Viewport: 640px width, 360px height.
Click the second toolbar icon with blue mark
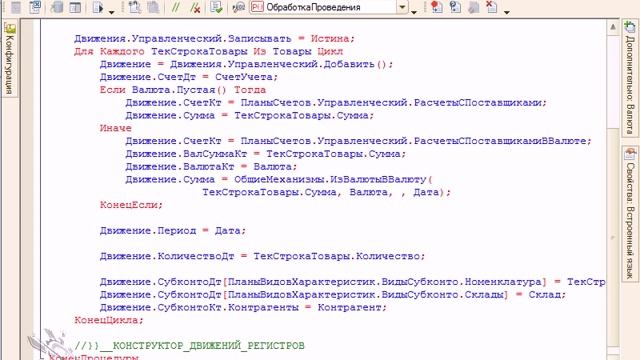click(x=35, y=7)
